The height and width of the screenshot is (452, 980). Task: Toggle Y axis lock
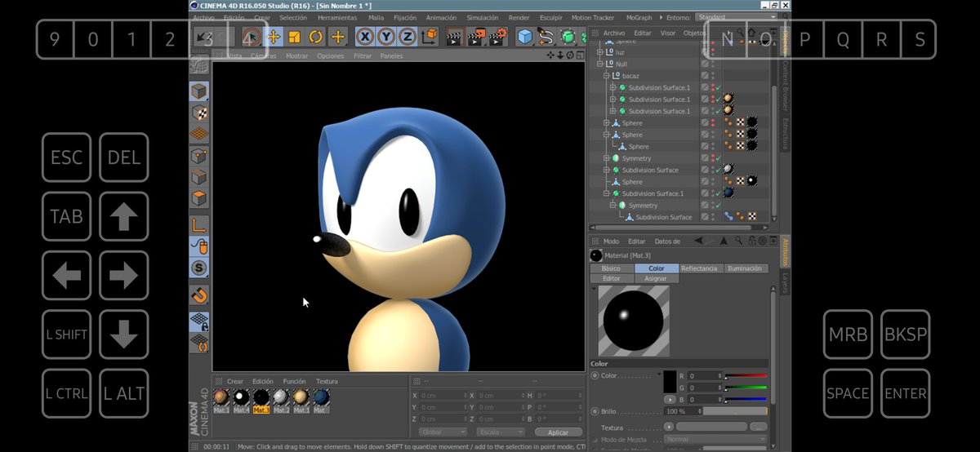pos(386,36)
